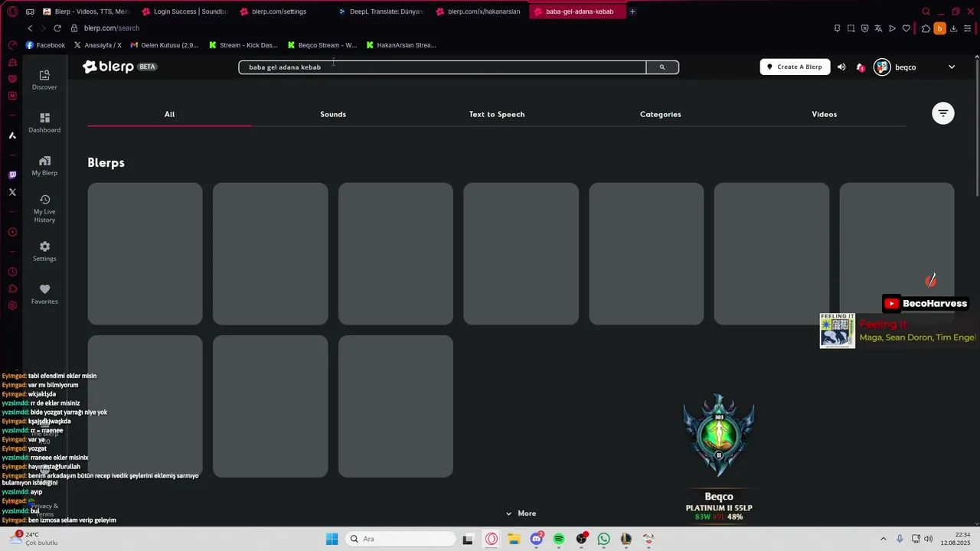Add page to bookmarks heart icon
This screenshot has width=980, height=551.
(906, 28)
